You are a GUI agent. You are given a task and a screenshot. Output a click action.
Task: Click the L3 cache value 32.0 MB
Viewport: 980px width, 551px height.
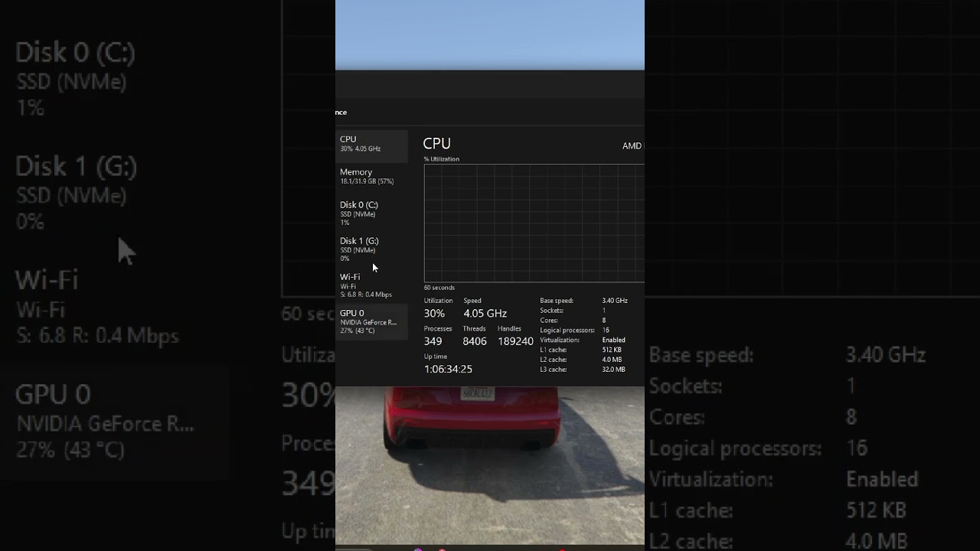click(613, 370)
